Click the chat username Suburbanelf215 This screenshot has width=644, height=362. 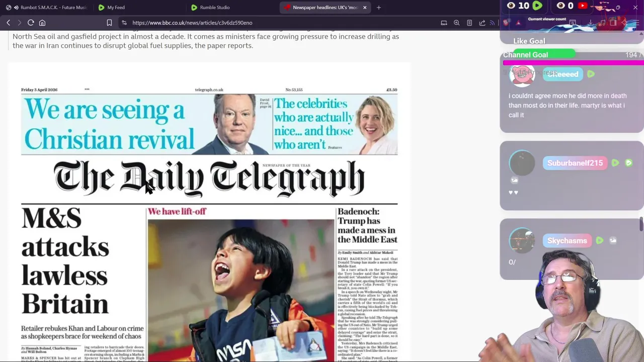click(575, 163)
